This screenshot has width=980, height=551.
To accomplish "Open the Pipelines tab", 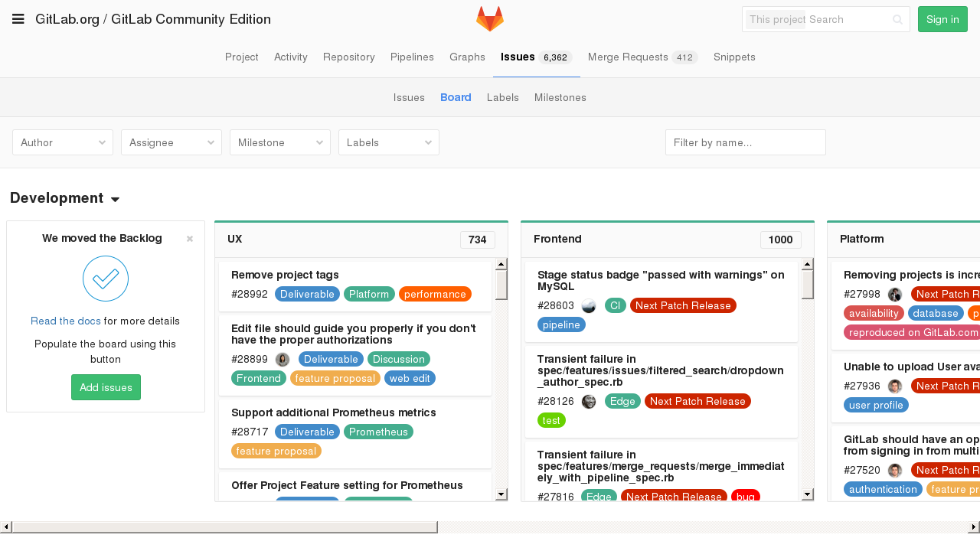I will click(x=412, y=57).
